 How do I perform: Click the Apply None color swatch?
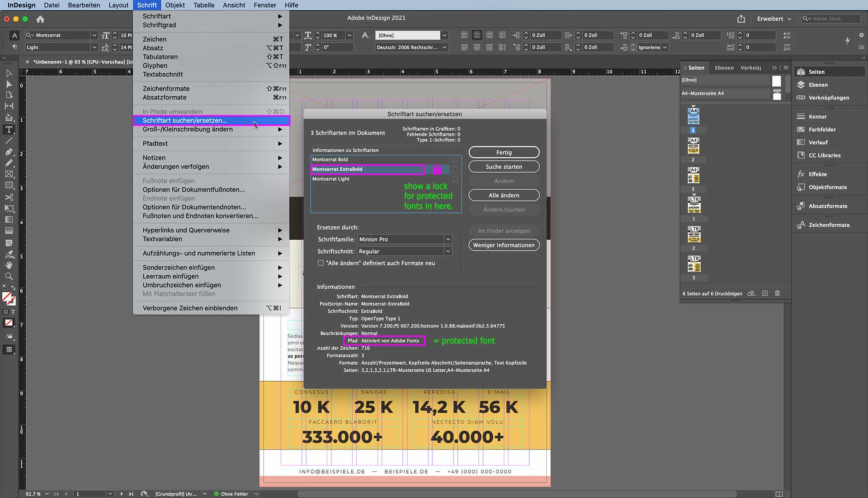pyautogui.click(x=9, y=323)
